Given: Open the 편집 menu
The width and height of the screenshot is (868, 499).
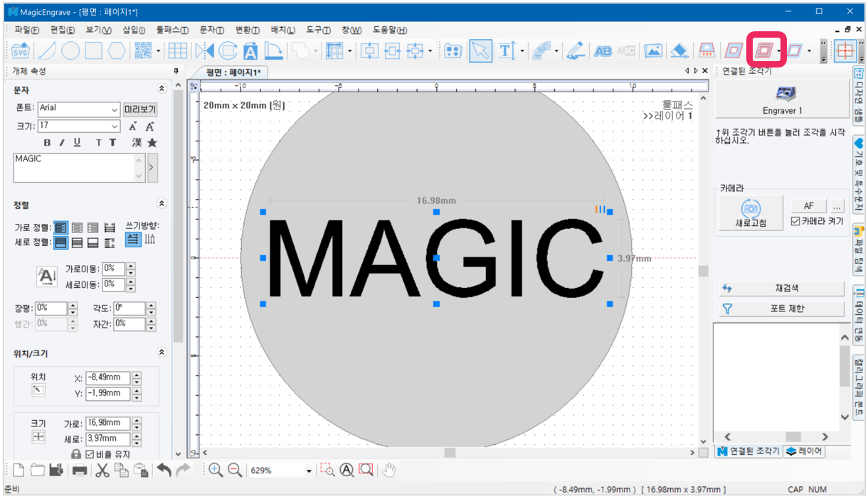Looking at the screenshot, I should (62, 30).
